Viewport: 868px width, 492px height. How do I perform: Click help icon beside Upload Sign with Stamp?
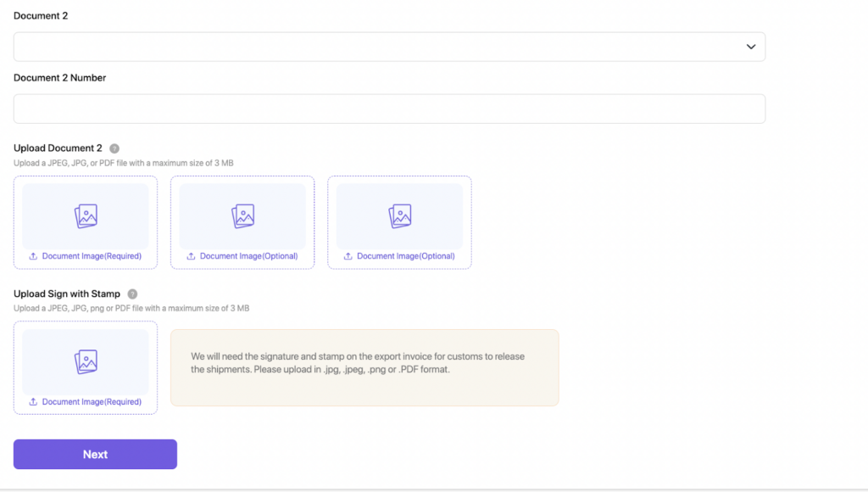click(x=132, y=294)
